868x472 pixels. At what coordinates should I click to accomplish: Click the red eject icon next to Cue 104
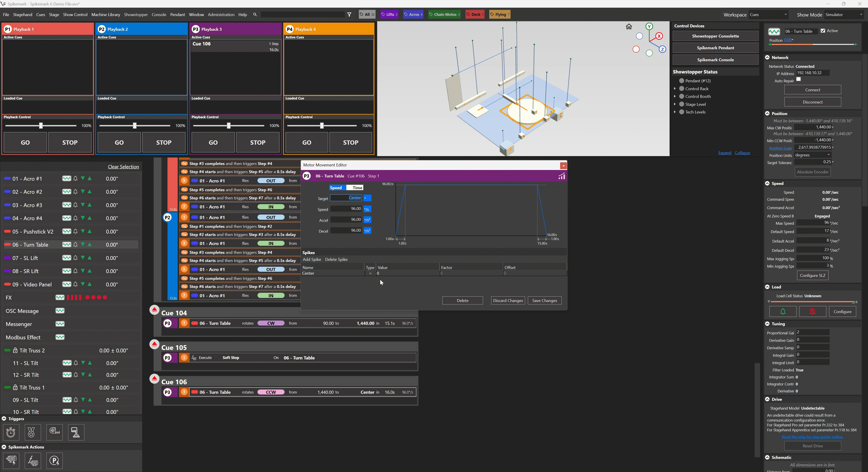pyautogui.click(x=154, y=310)
